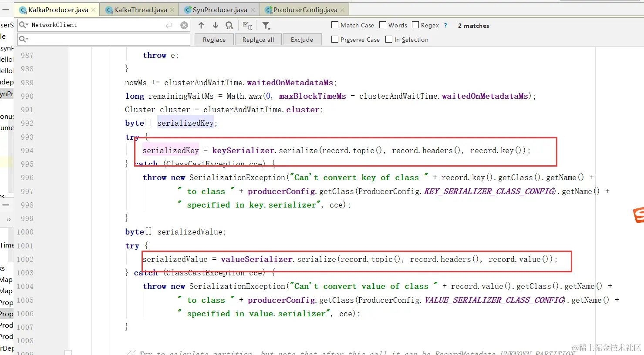Clear the NetworkClient search text
644x355 pixels.
click(x=184, y=25)
